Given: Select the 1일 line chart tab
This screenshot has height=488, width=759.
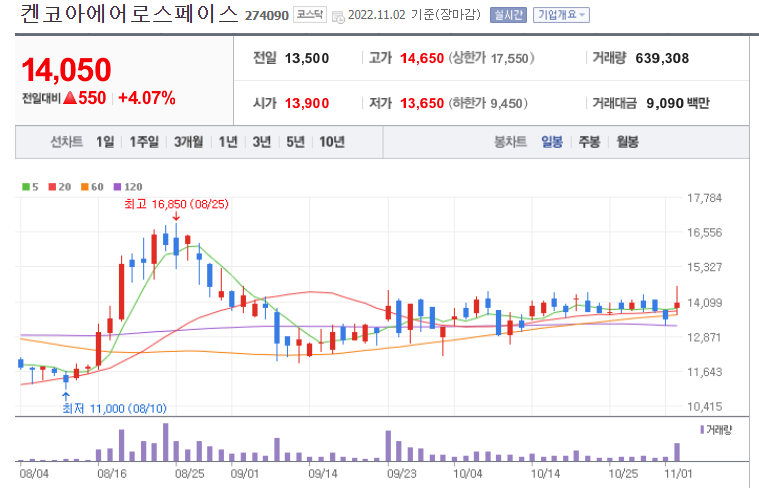Looking at the screenshot, I should point(105,142).
